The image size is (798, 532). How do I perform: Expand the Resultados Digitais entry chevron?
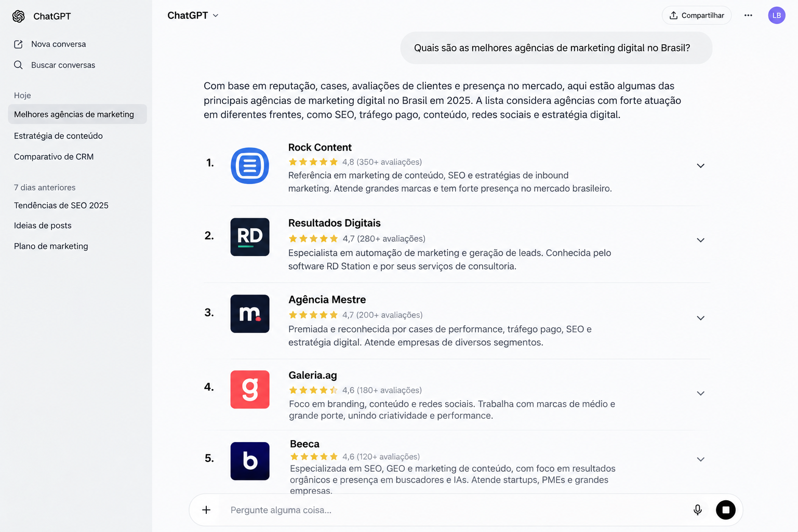click(700, 240)
